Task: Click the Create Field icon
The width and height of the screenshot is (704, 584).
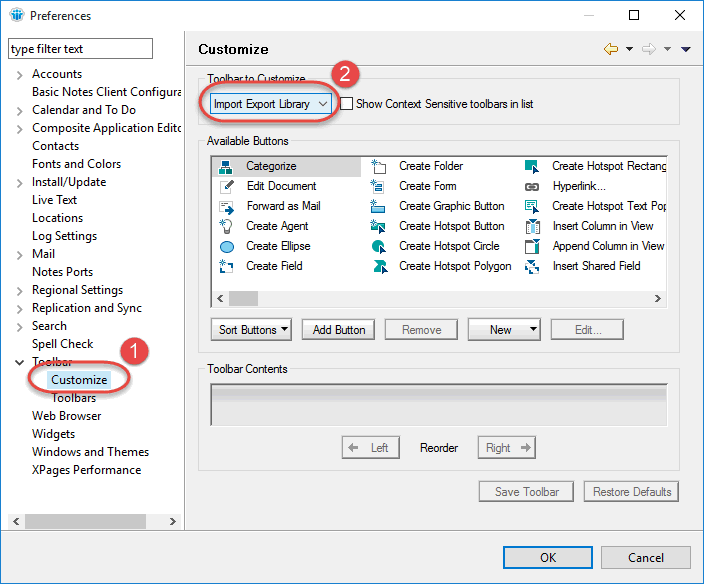Action: pos(226,266)
